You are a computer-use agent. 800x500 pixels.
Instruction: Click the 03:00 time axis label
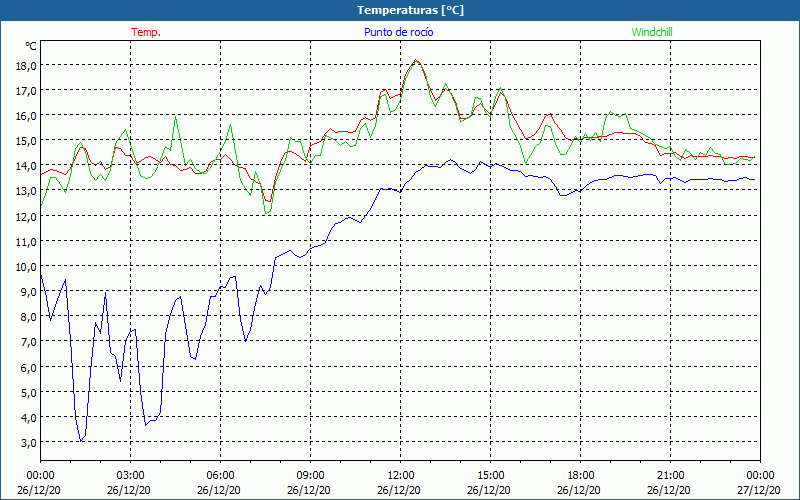point(131,476)
